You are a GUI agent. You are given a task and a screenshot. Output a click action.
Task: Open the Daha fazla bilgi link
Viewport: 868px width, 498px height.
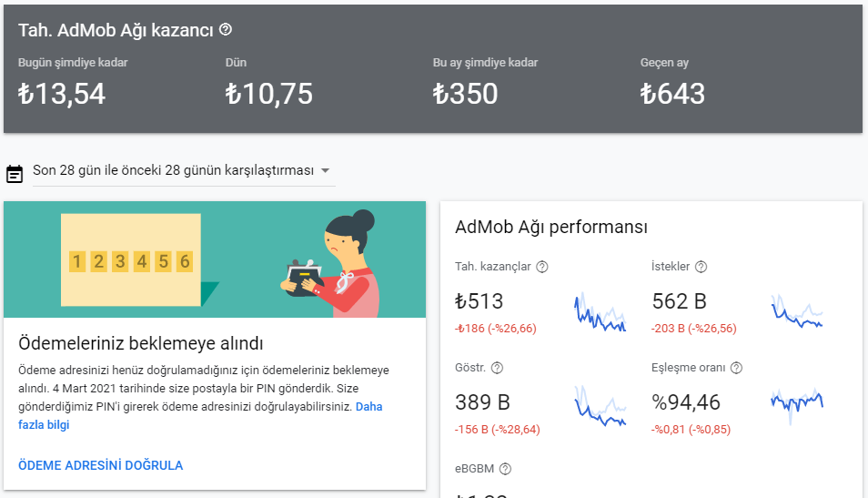click(200, 415)
